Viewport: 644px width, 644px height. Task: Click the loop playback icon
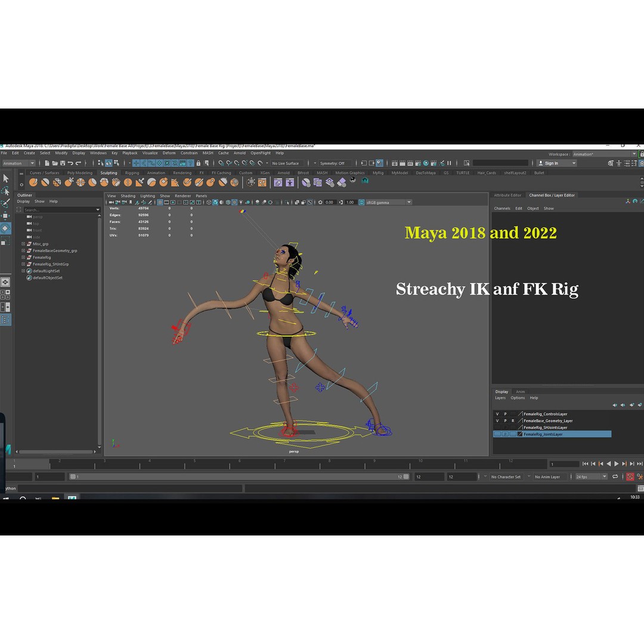pos(615,476)
